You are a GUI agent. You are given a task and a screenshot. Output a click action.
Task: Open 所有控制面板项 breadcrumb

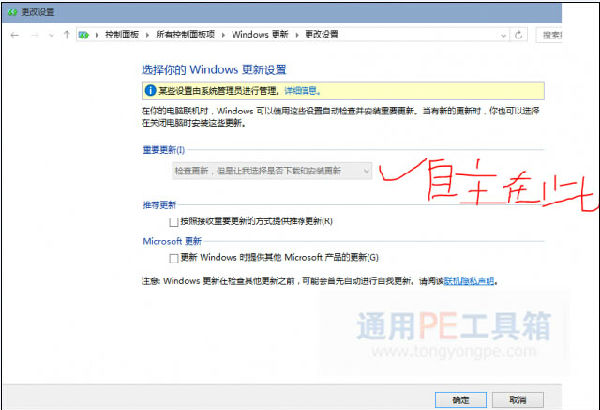click(x=186, y=35)
